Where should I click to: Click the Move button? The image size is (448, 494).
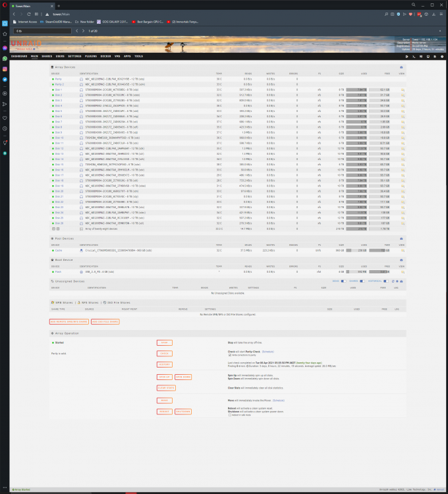pos(165,400)
